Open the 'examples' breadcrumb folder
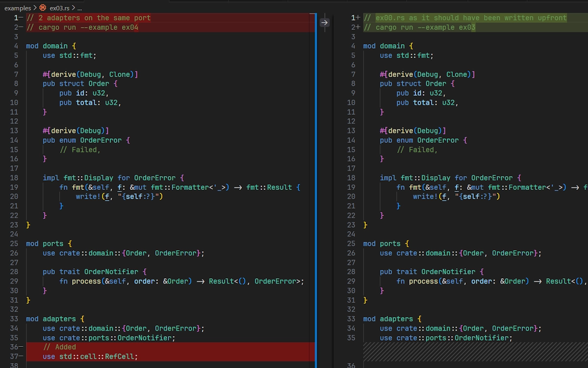Viewport: 588px width, 368px height. pyautogui.click(x=17, y=8)
